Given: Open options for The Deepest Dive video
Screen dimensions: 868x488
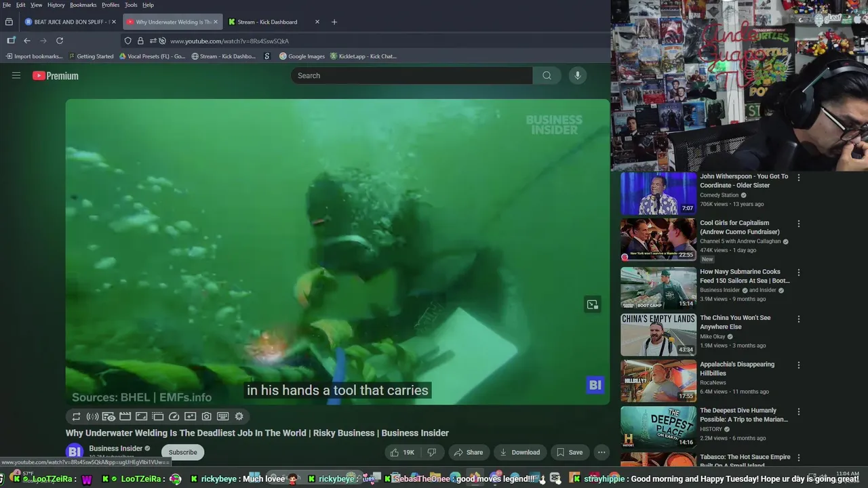Looking at the screenshot, I should coord(798,411).
